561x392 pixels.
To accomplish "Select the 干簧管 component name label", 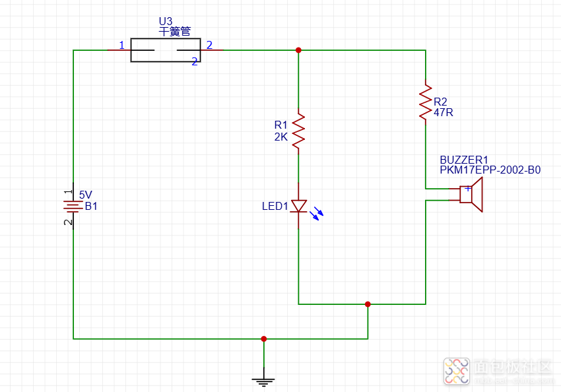I will 175,31.
